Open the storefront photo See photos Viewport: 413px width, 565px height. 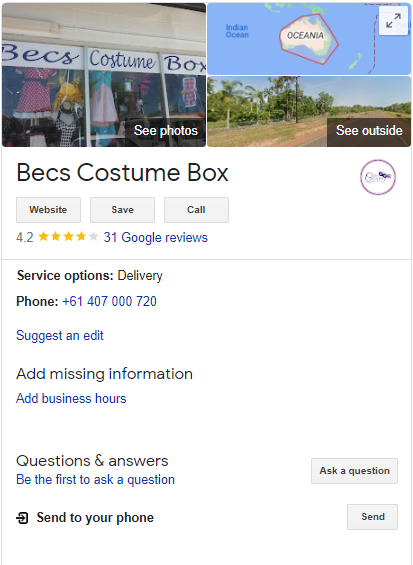[x=104, y=75]
